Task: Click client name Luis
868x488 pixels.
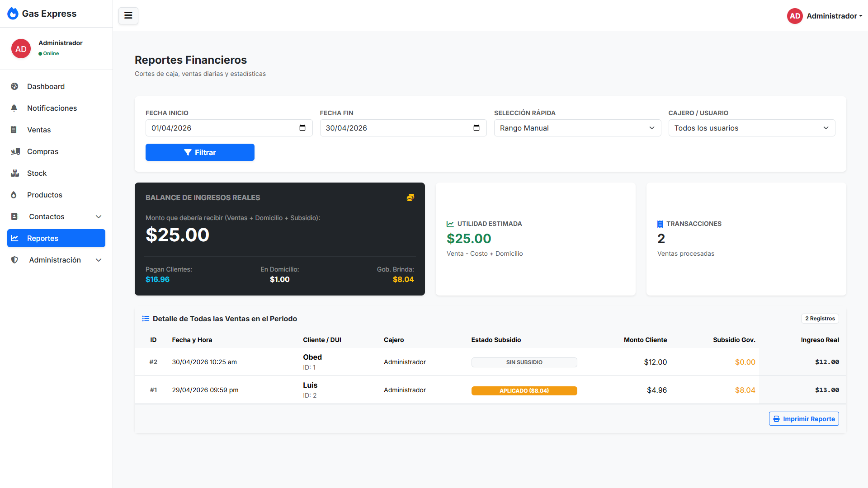Action: click(310, 385)
